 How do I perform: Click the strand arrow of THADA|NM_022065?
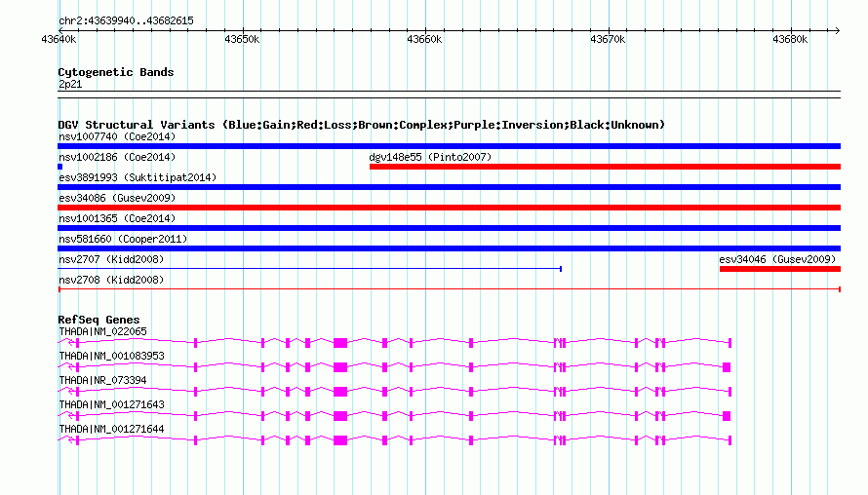pos(71,343)
